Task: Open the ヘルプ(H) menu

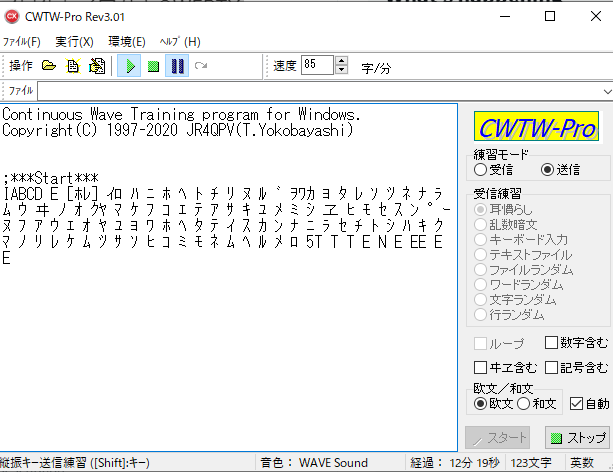Action: point(180,41)
